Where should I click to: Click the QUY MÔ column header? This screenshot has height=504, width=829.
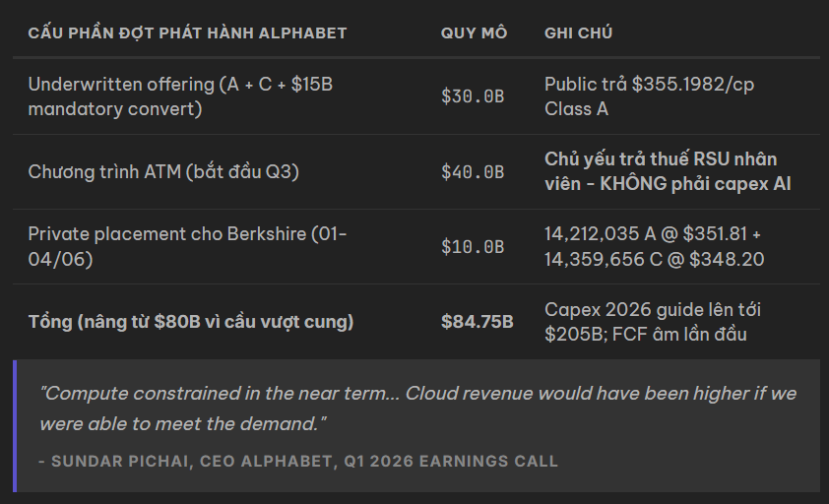[x=474, y=33]
